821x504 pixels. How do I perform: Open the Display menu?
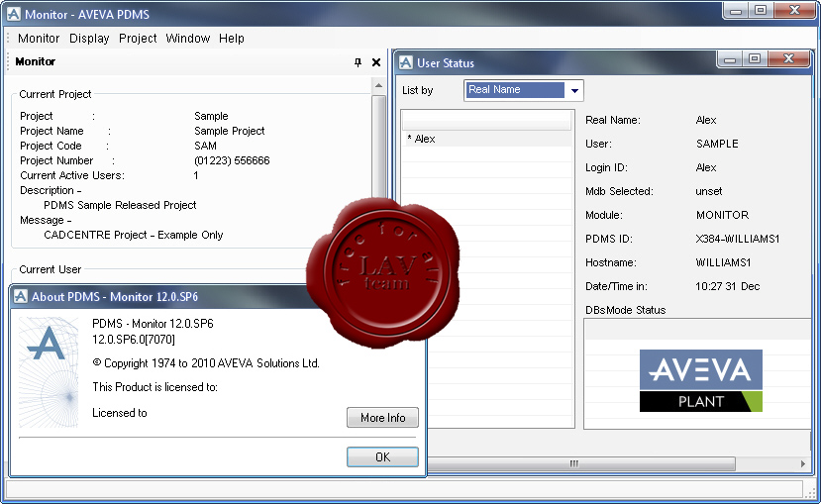pos(89,39)
